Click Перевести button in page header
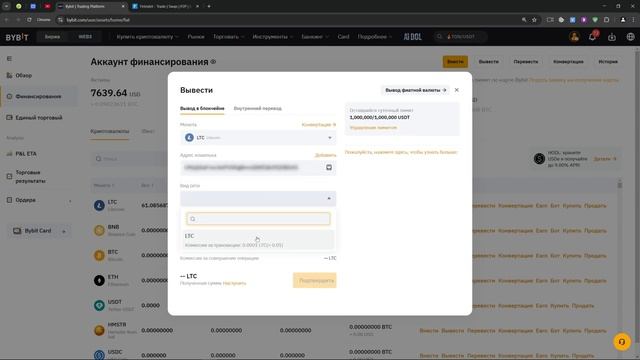 point(526,62)
